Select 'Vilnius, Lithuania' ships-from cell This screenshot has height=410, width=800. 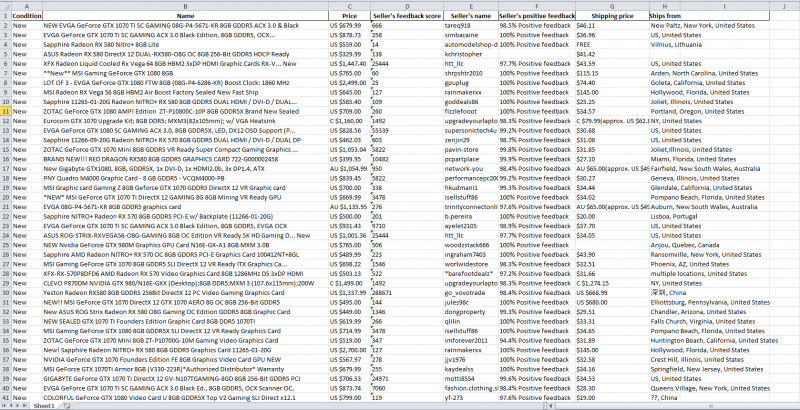[x=664, y=44]
